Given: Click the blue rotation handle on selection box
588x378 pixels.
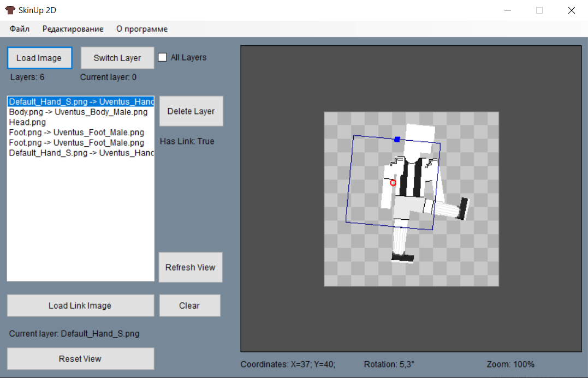Looking at the screenshot, I should coord(397,139).
